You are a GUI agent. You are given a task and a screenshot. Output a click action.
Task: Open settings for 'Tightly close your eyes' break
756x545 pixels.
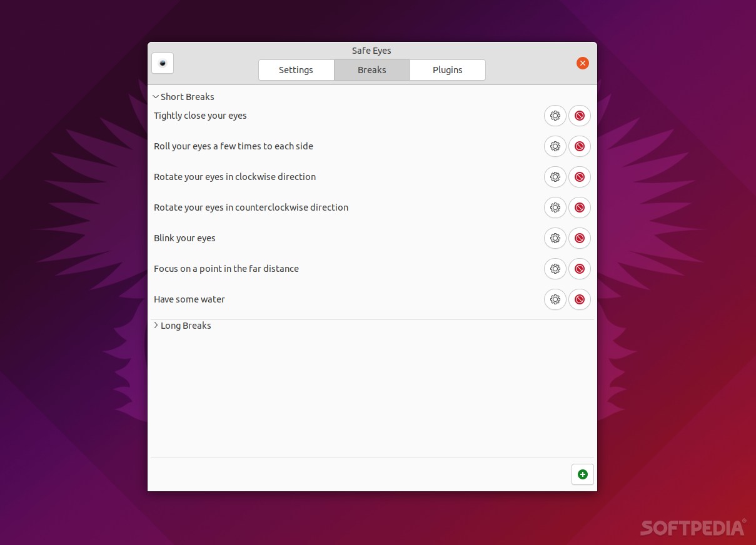[x=555, y=116]
